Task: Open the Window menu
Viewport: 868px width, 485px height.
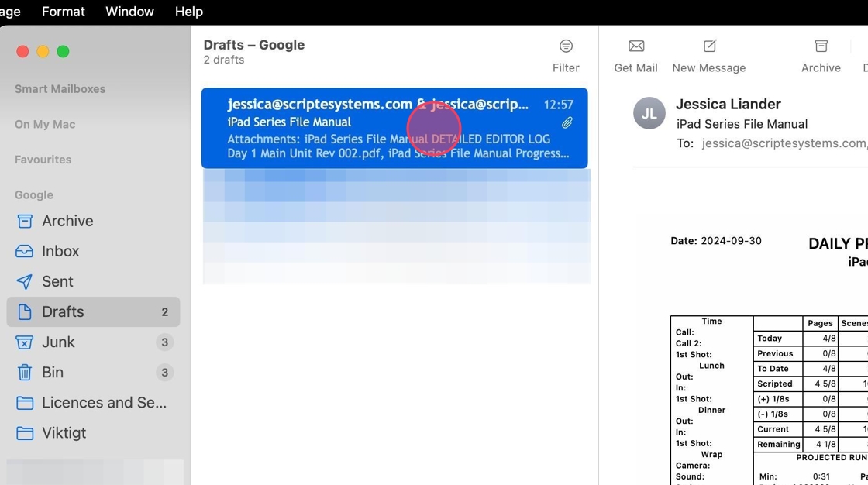Action: [x=129, y=12]
